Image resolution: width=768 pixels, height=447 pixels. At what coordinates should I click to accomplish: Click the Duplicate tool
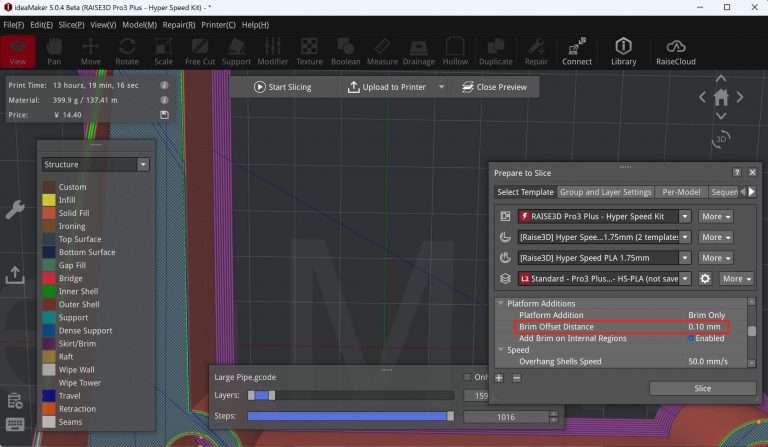tap(496, 52)
